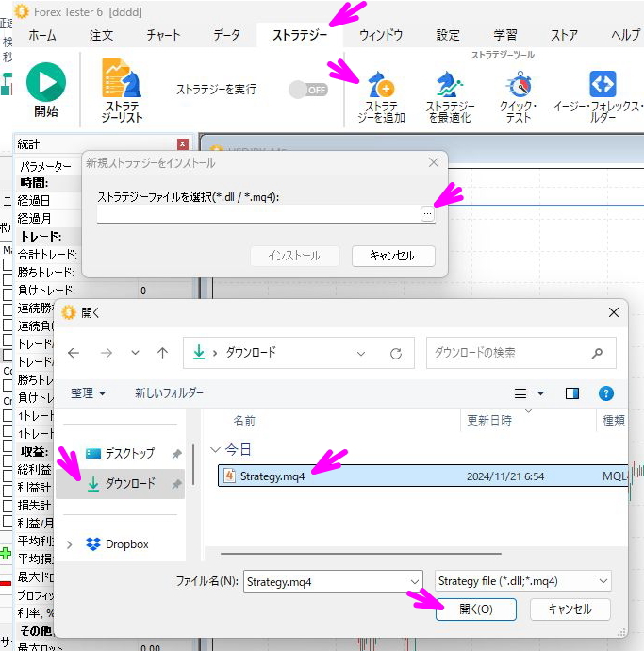Click 新しいフォルダー button

(170, 392)
